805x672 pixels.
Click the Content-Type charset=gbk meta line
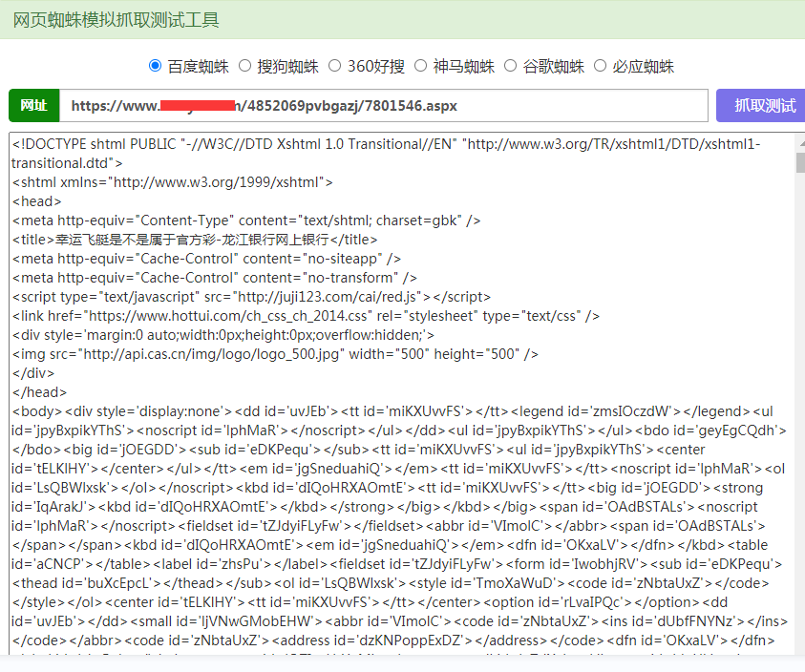(246, 220)
